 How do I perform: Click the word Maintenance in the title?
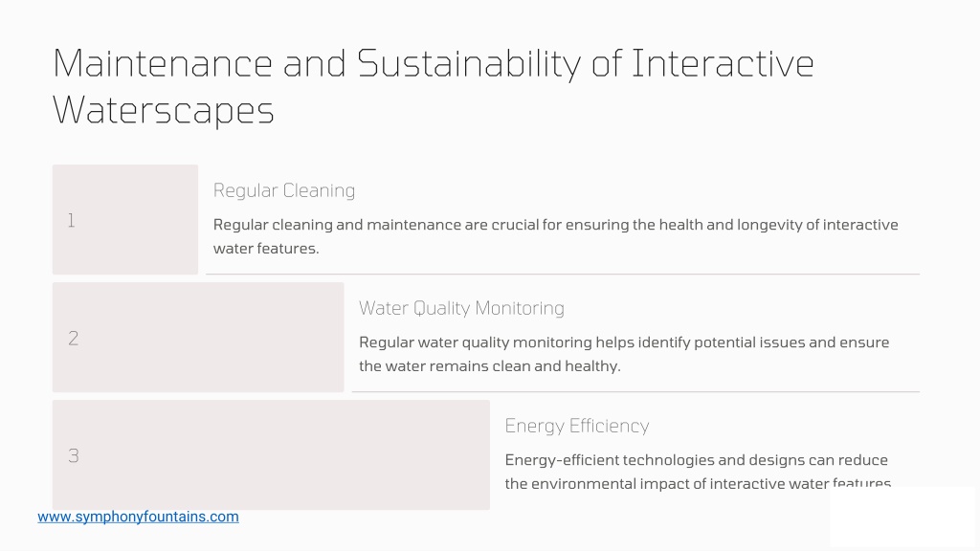click(x=163, y=64)
